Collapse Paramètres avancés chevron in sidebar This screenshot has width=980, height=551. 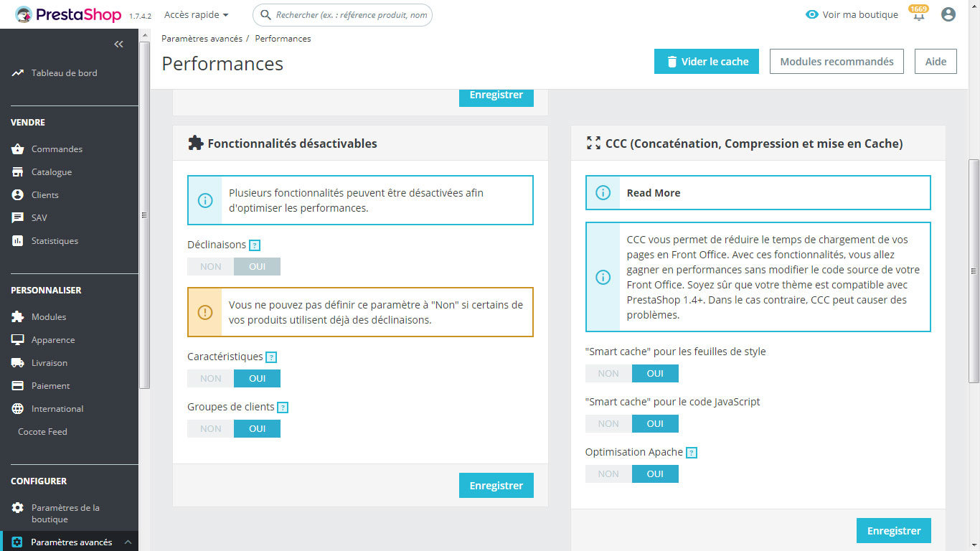point(128,542)
